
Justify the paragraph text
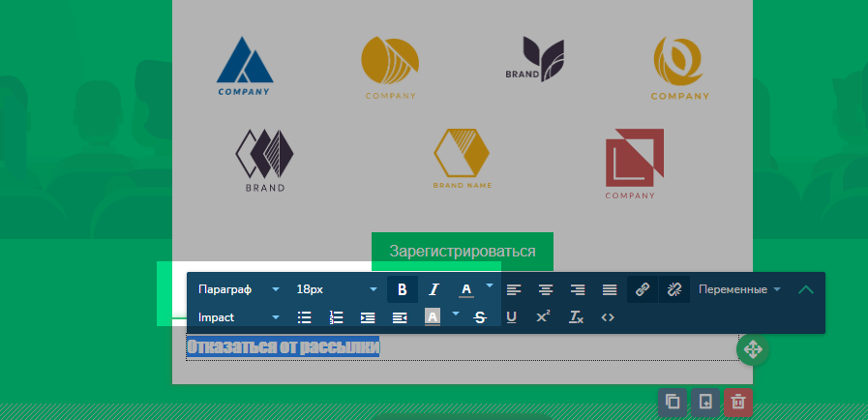tap(610, 289)
